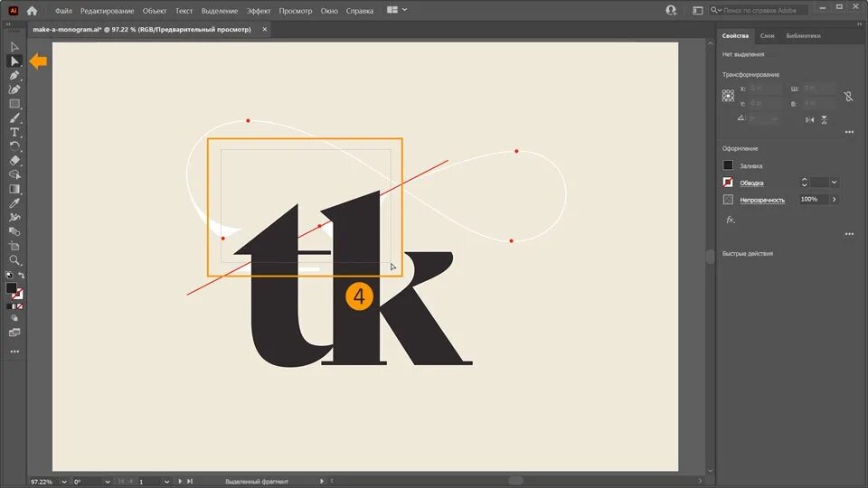Select the Curvature tool
The height and width of the screenshot is (488, 868).
(x=14, y=89)
